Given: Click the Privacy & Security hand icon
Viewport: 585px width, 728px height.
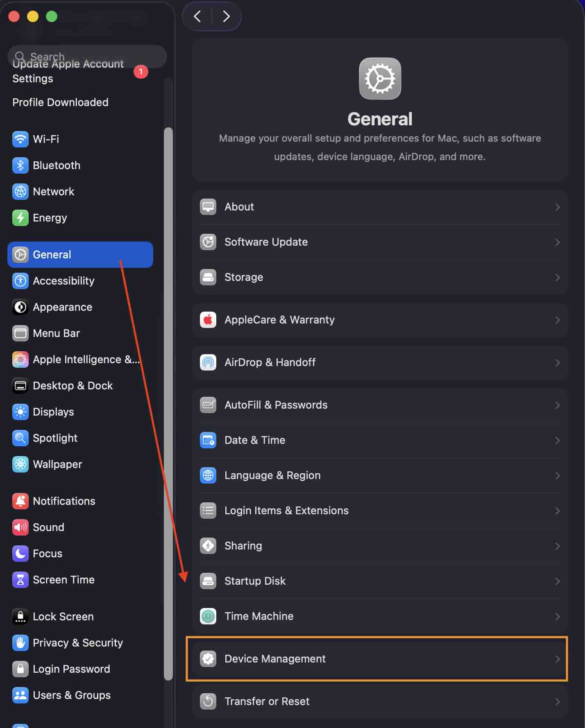Looking at the screenshot, I should point(20,643).
